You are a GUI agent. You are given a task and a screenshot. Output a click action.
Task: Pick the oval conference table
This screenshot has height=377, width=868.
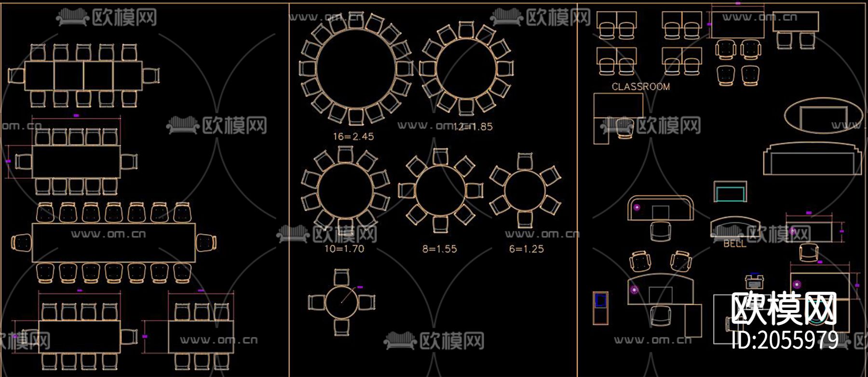point(823,116)
